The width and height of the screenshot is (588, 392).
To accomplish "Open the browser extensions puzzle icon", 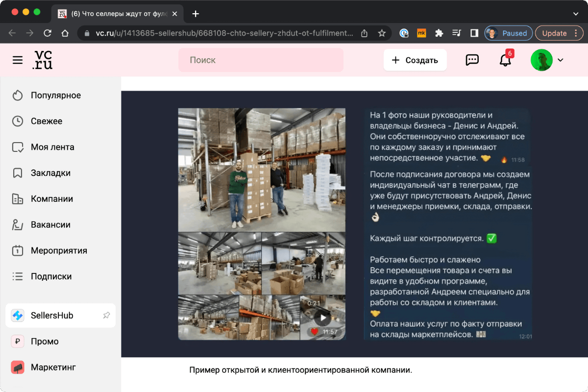I will point(439,33).
